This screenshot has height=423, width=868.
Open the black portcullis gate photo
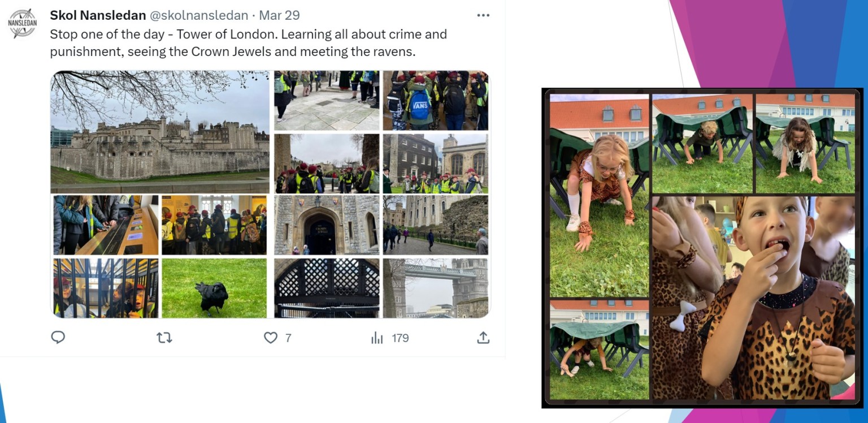327,288
